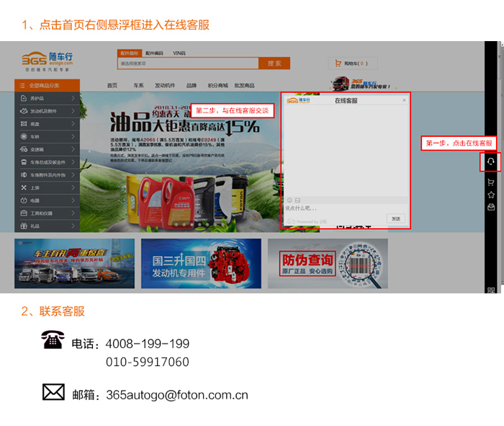Image resolution: width=504 pixels, height=426 pixels.
Task: Click the star favorites icon in sidebar
Action: 491,195
